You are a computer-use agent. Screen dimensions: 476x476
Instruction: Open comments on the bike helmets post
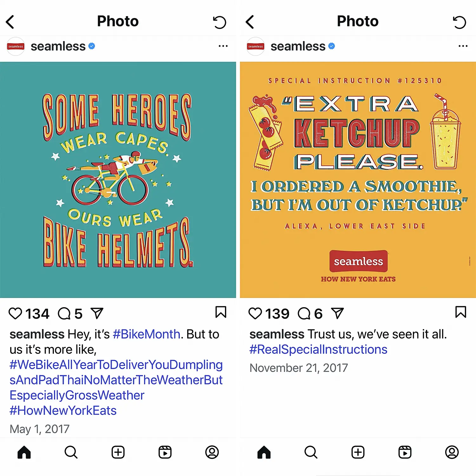(64, 314)
